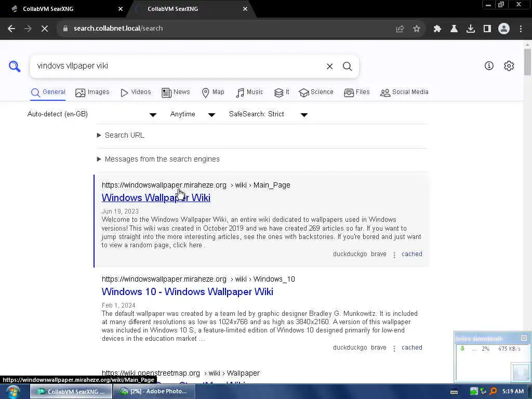This screenshot has width=532, height=399.
Task: Select the General category tab
Action: [48, 92]
